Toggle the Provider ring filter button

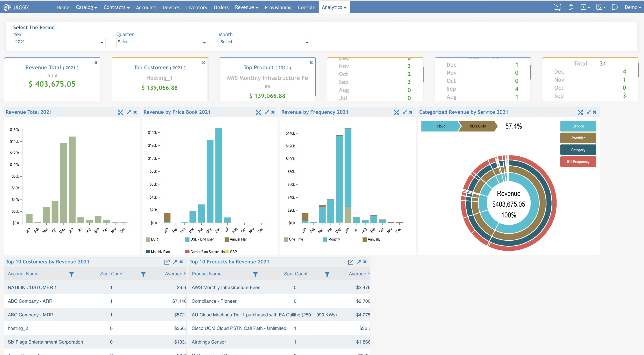(x=578, y=138)
